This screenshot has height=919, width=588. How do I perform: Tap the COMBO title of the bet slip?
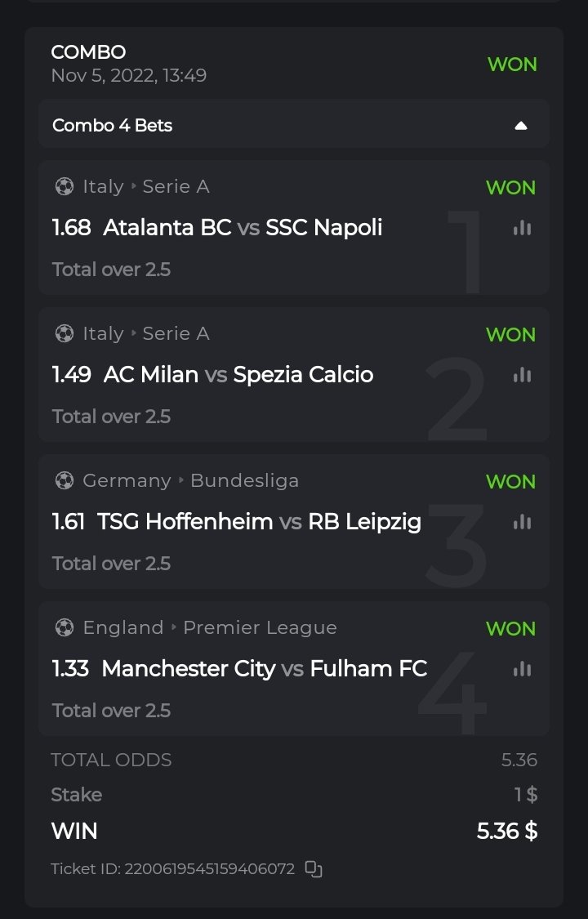coord(88,52)
